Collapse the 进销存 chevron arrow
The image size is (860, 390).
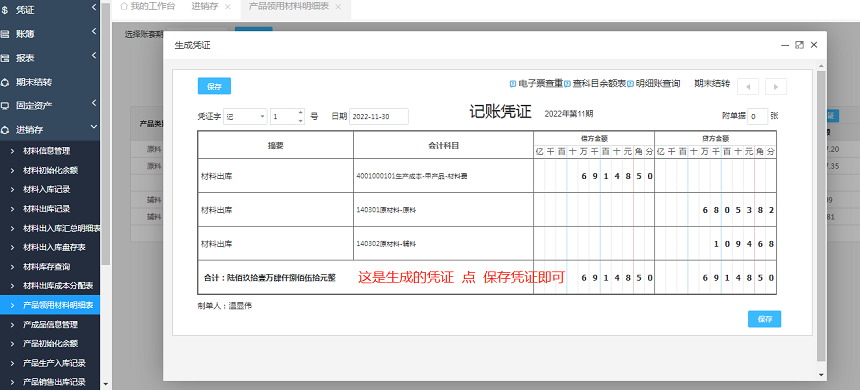[x=94, y=127]
